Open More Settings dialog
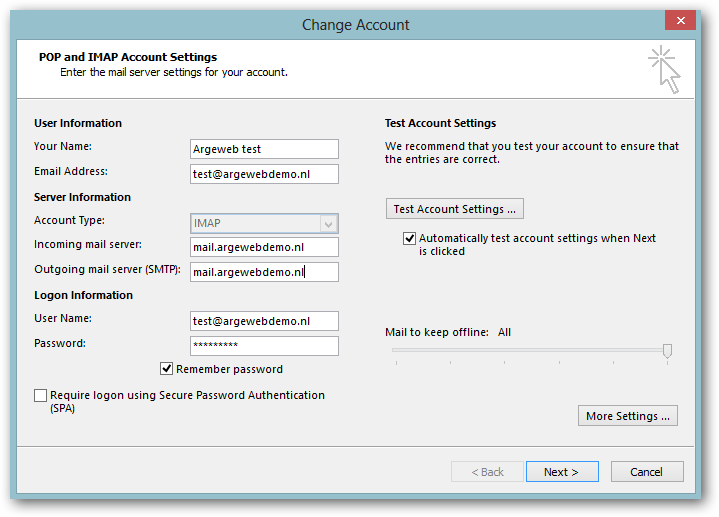 tap(628, 416)
